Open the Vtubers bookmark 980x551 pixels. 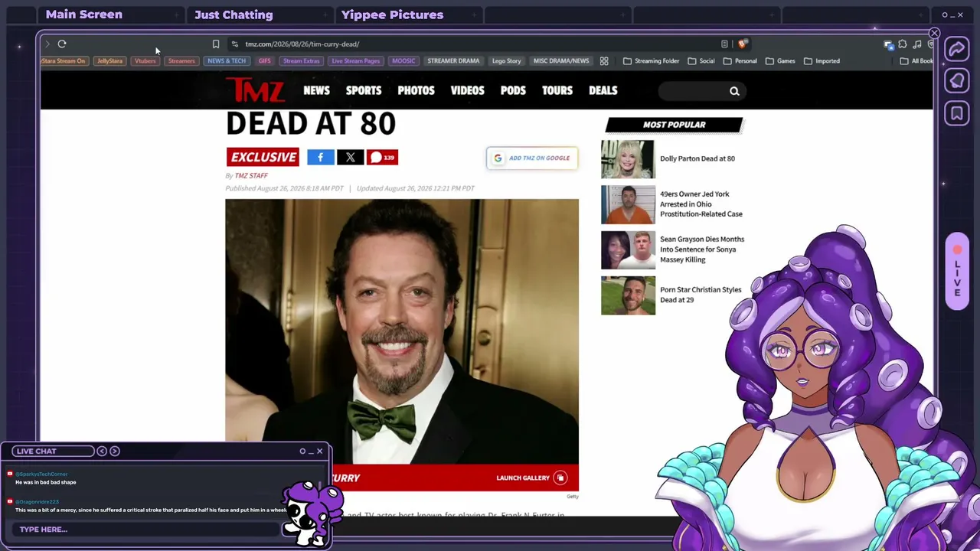tap(145, 61)
